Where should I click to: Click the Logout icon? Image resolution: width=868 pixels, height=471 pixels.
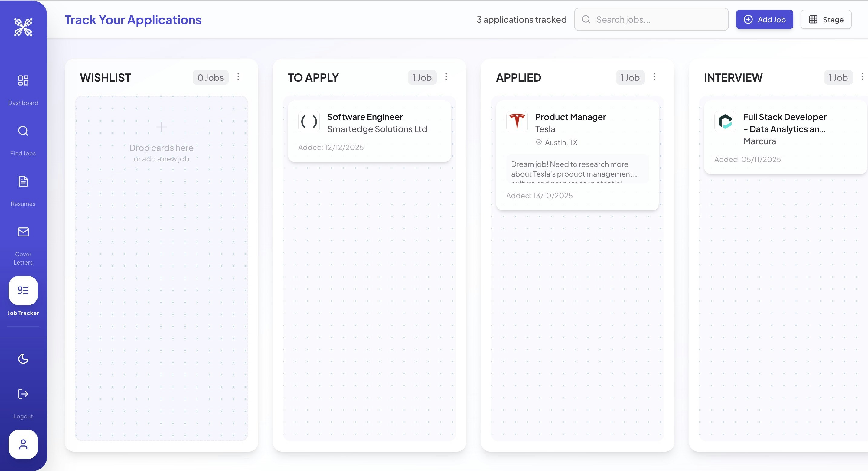tap(23, 394)
